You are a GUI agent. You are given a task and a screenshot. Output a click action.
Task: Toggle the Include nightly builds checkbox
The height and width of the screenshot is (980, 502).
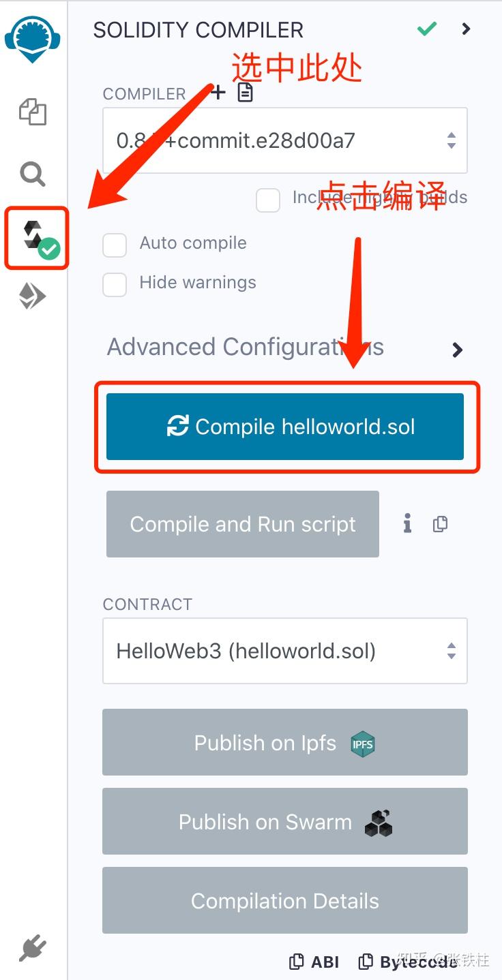[x=268, y=200]
